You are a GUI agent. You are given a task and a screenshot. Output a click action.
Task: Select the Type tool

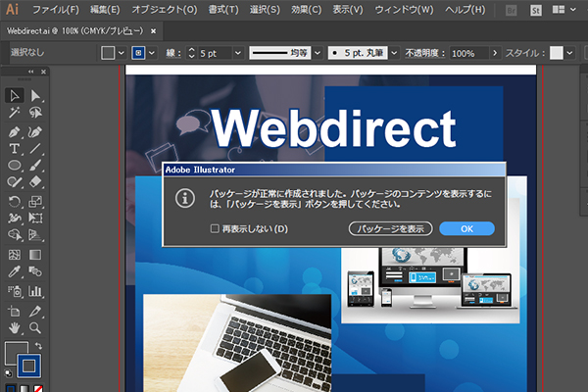tap(15, 149)
